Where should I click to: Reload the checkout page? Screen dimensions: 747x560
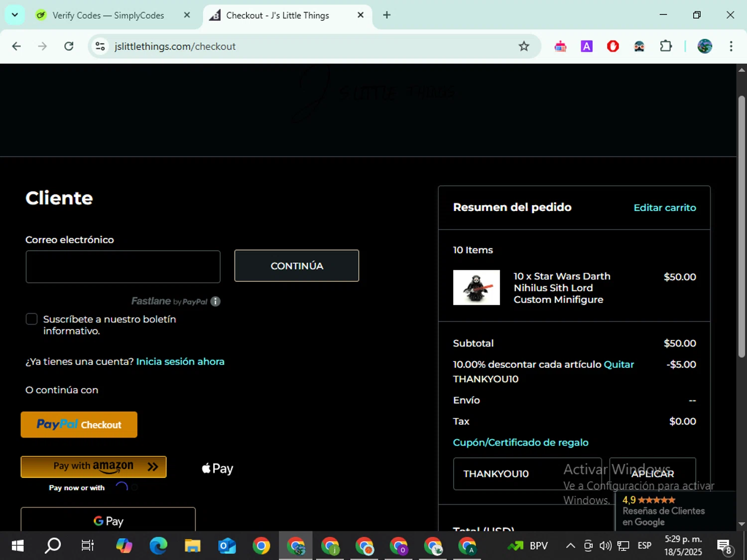tap(69, 46)
